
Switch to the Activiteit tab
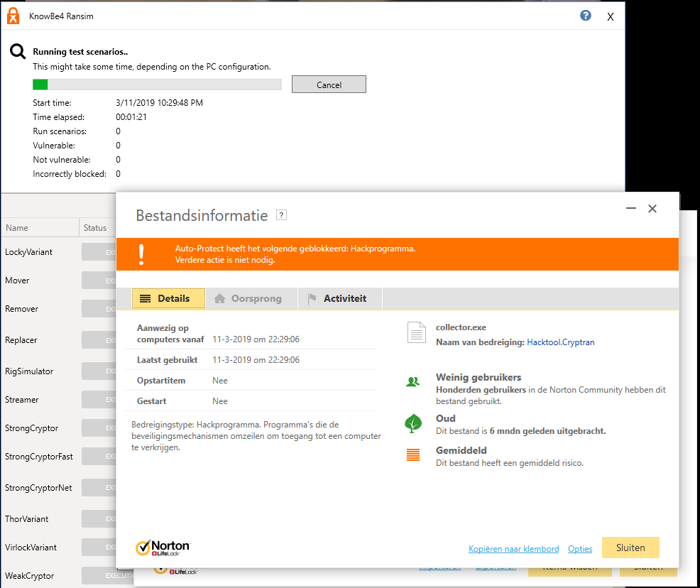click(x=340, y=298)
